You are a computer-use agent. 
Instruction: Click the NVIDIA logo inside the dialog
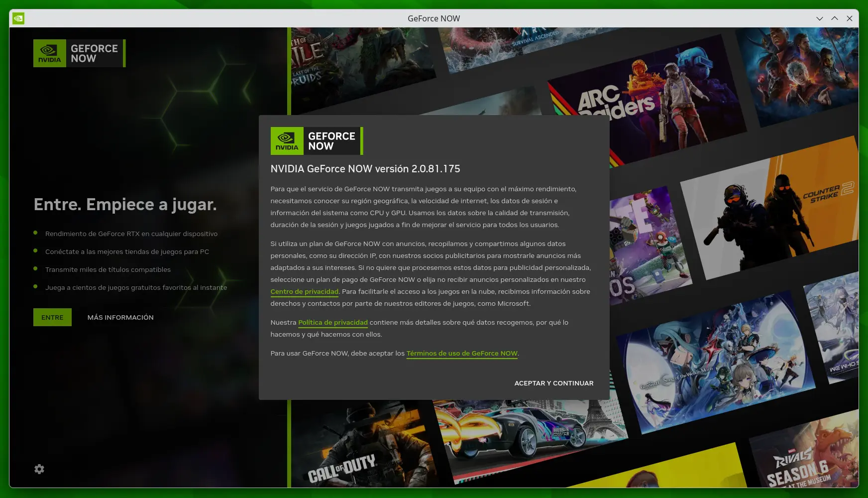click(x=287, y=141)
